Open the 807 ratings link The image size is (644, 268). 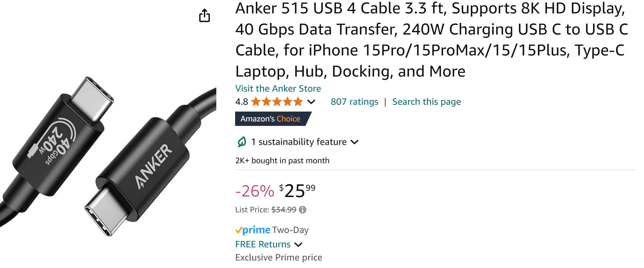354,102
